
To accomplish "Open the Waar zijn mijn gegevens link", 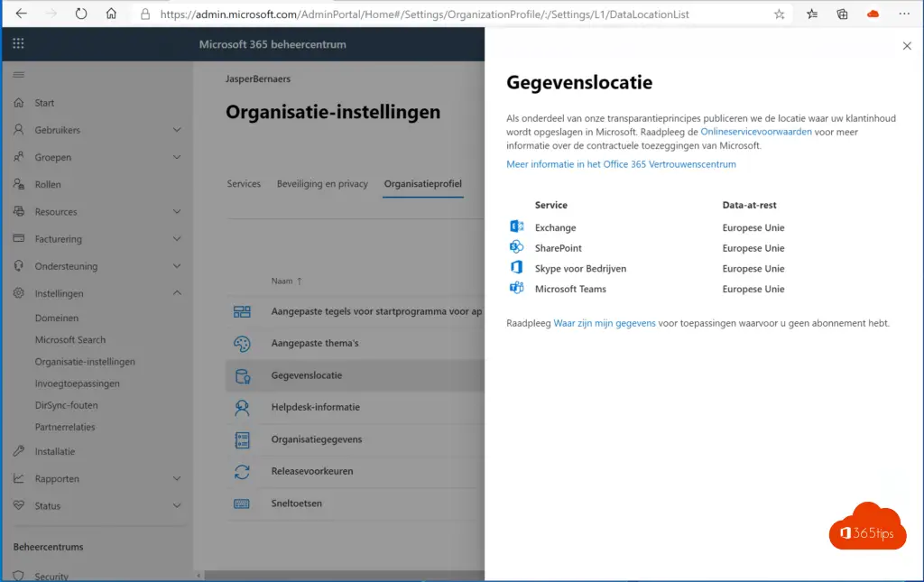I will (x=605, y=323).
